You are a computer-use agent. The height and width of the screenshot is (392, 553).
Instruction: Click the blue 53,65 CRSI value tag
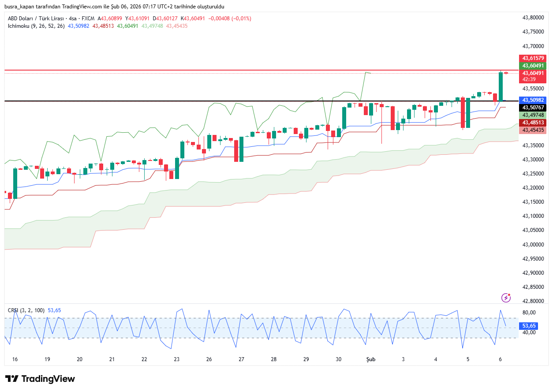529,326
